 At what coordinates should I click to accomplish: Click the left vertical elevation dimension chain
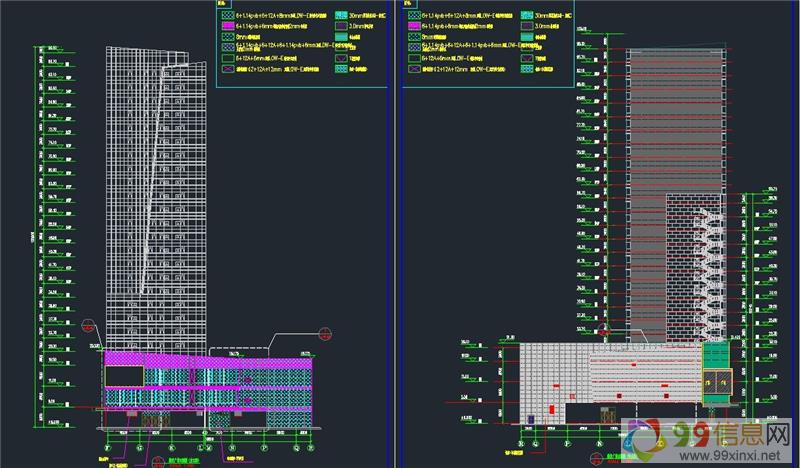(42, 230)
